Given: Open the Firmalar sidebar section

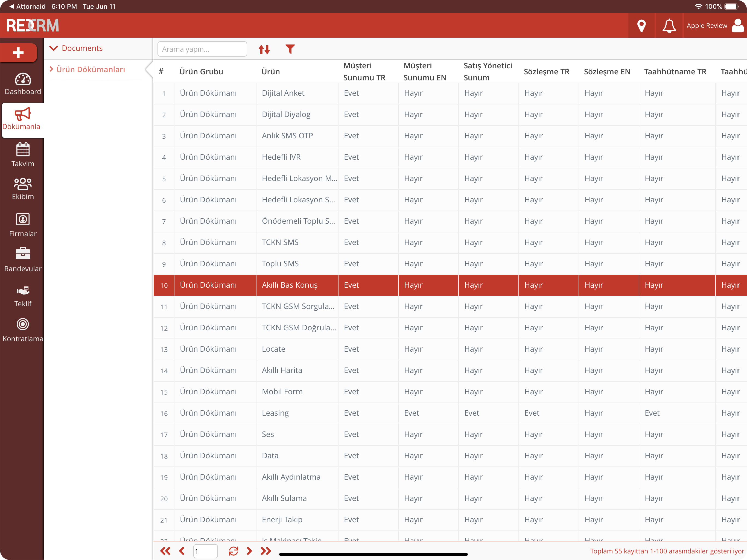Looking at the screenshot, I should 23,225.
